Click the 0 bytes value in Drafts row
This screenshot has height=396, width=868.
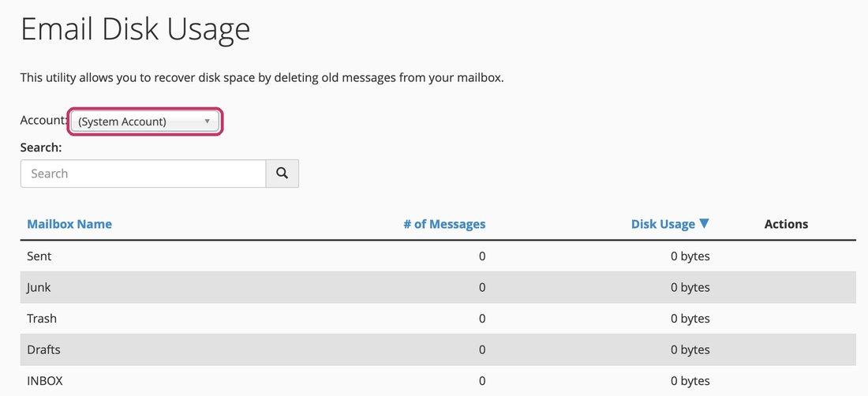tap(690, 349)
